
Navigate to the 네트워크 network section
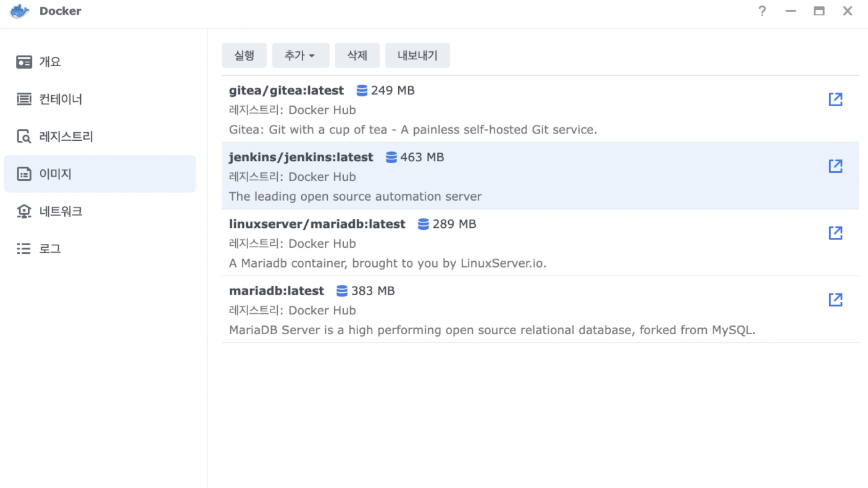(x=100, y=211)
